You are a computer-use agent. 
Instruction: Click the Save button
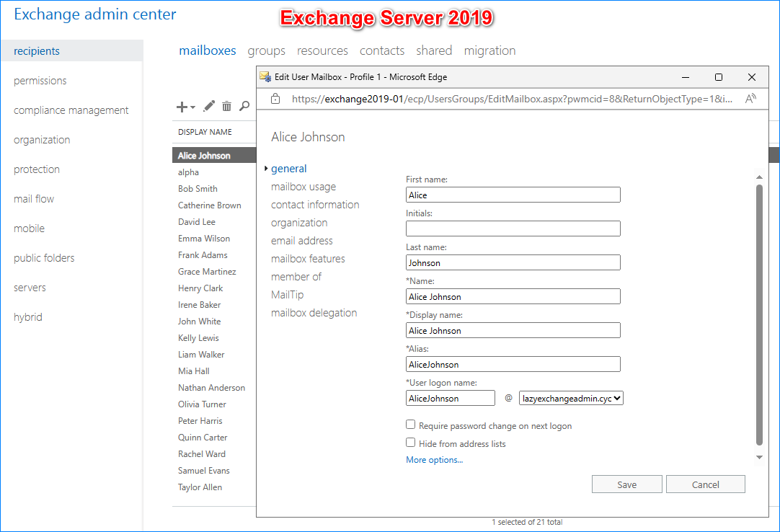tap(626, 484)
